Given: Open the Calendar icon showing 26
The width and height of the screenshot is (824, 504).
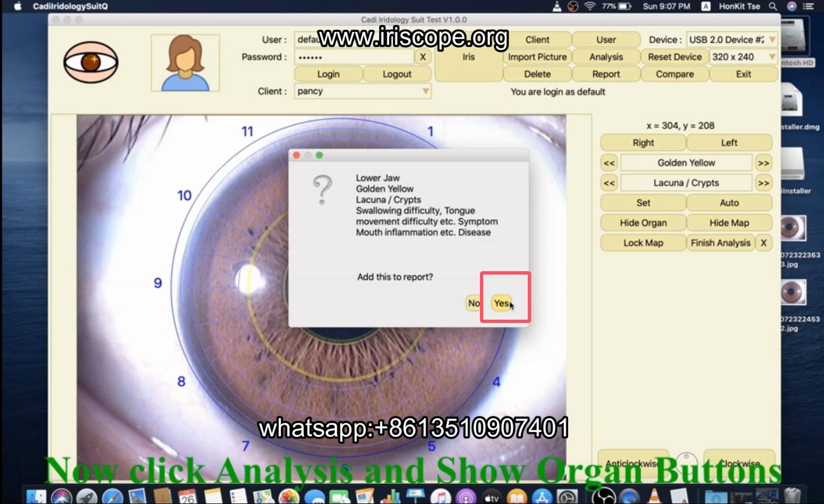Looking at the screenshot, I should coord(187,496).
